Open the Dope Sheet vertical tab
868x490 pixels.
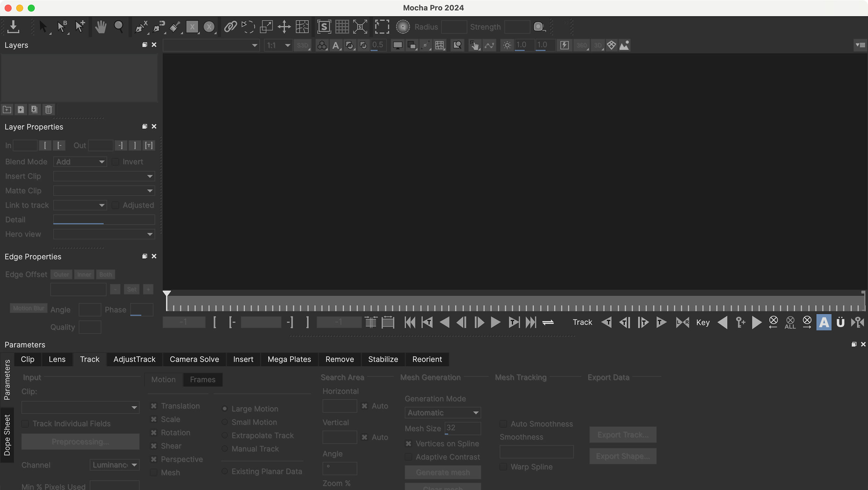(7, 435)
